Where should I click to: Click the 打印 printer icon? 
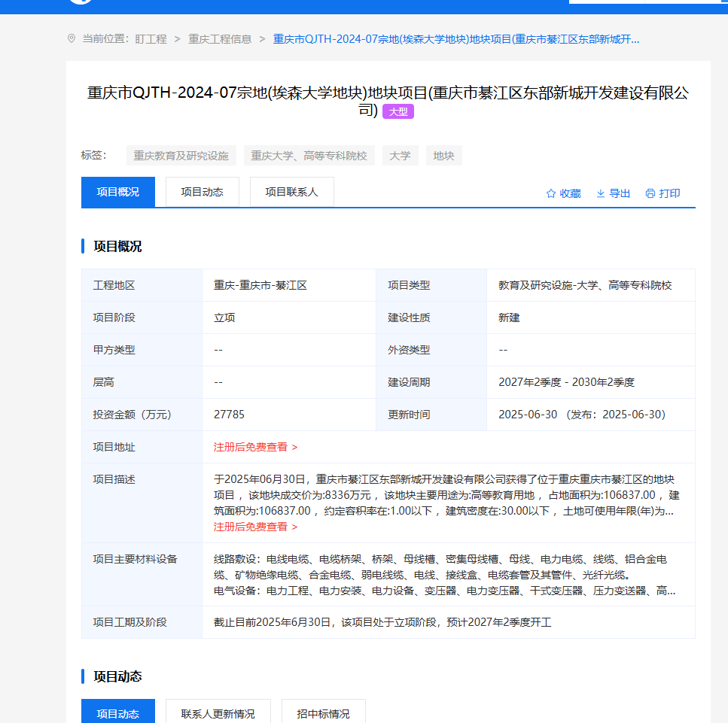coord(650,193)
